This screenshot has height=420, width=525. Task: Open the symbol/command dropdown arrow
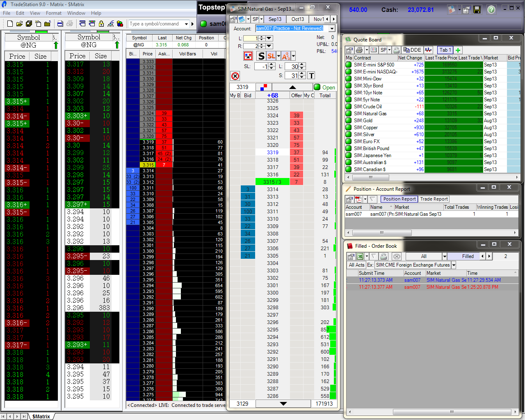tap(186, 24)
